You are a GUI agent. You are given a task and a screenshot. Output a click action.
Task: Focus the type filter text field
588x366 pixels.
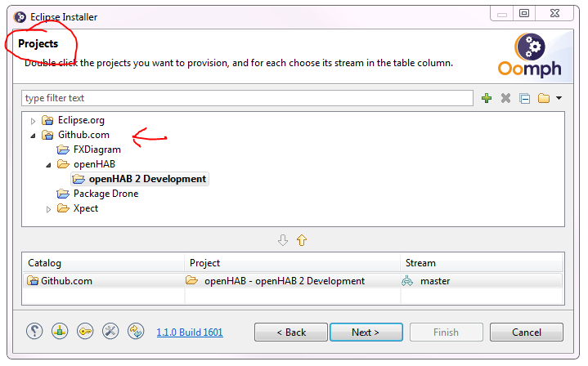point(247,98)
